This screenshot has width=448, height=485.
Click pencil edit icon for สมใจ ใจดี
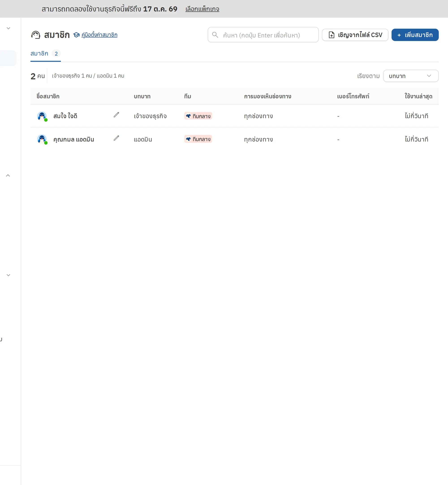click(116, 115)
